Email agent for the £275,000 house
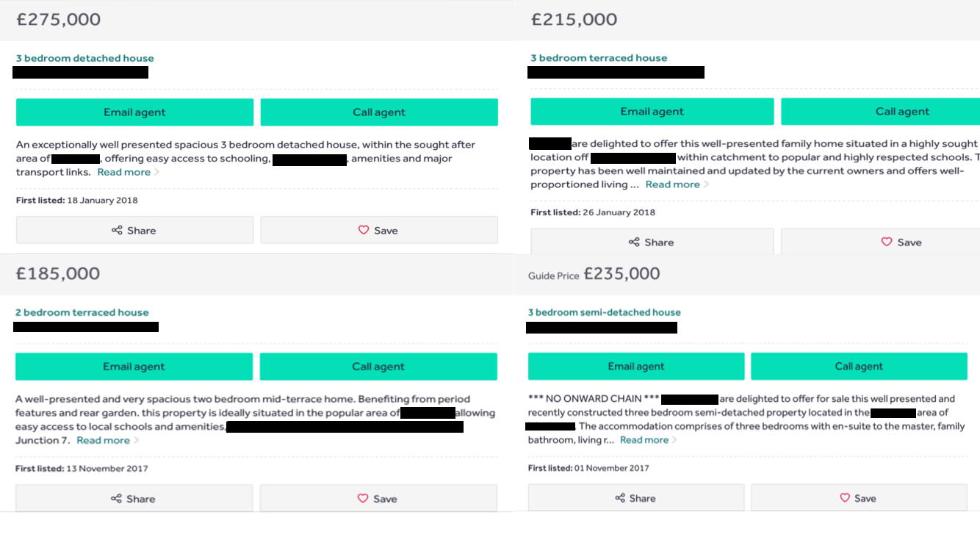The height and width of the screenshot is (551, 980). point(134,112)
